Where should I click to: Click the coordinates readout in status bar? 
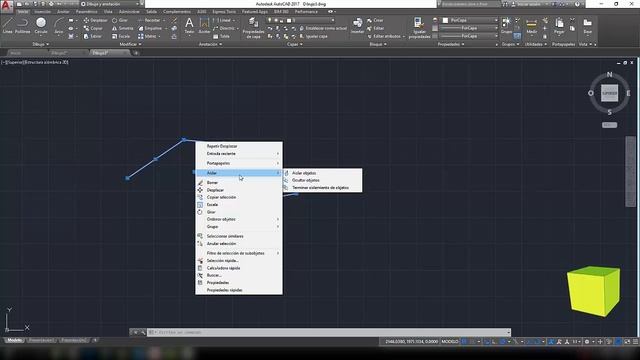coord(411,342)
